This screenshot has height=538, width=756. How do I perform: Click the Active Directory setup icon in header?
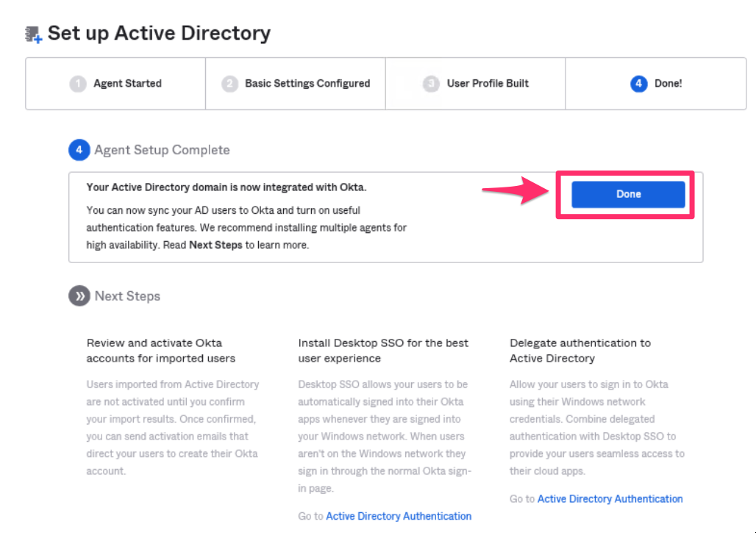coord(32,32)
